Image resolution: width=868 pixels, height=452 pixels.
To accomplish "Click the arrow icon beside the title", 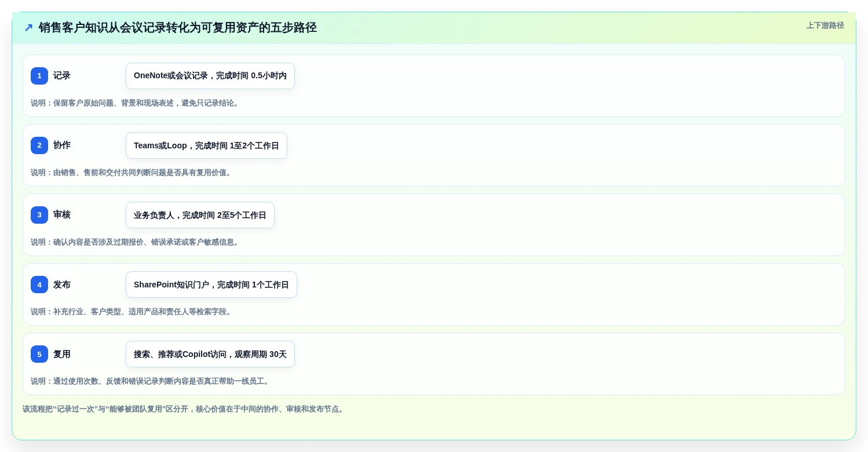I will click(x=28, y=28).
